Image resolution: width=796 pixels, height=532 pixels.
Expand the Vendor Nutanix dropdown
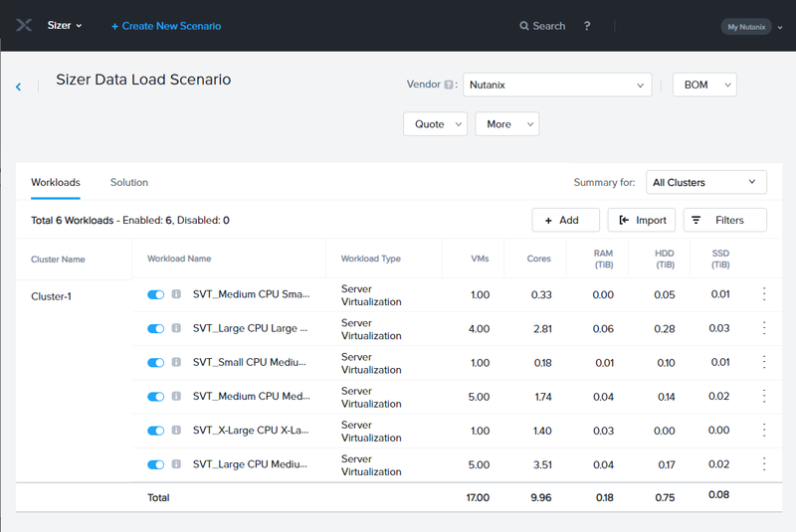(x=557, y=85)
